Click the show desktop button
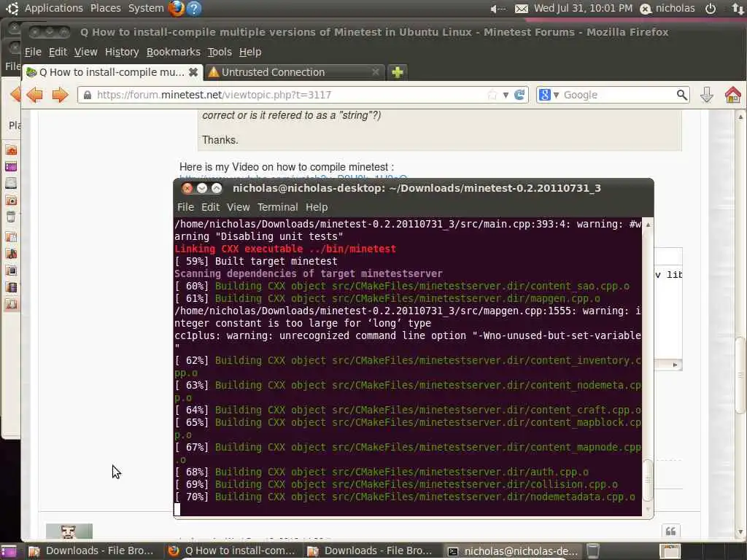Screen dimensions: 747x560 (9, 551)
